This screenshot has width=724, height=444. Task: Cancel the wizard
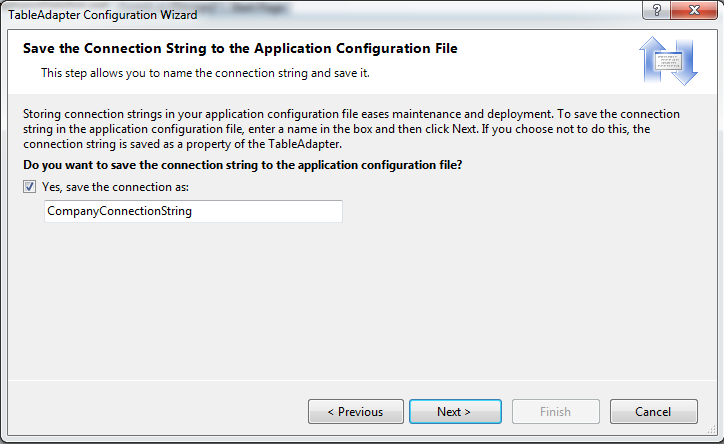coord(653,411)
